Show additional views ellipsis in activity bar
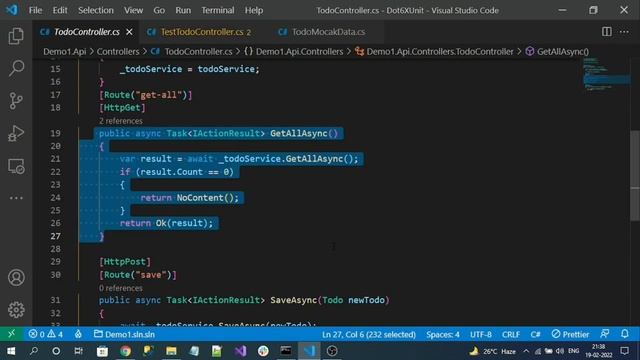 16,198
